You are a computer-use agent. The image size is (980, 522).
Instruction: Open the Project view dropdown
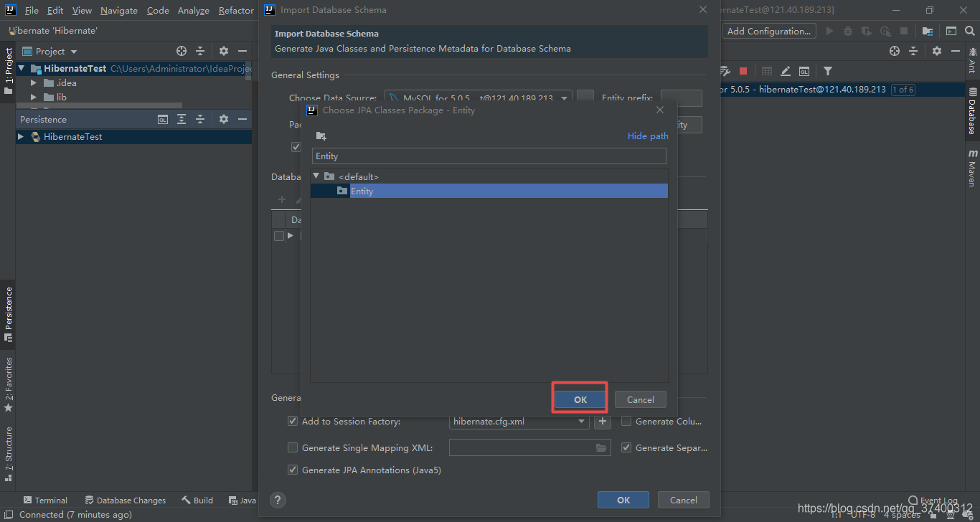(73, 52)
